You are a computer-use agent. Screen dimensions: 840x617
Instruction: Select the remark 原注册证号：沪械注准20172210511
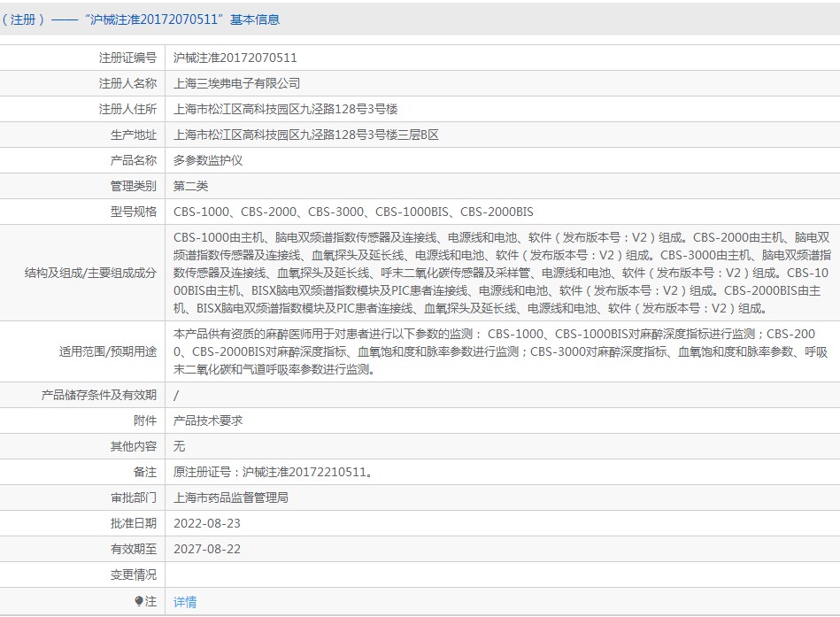tap(273, 473)
